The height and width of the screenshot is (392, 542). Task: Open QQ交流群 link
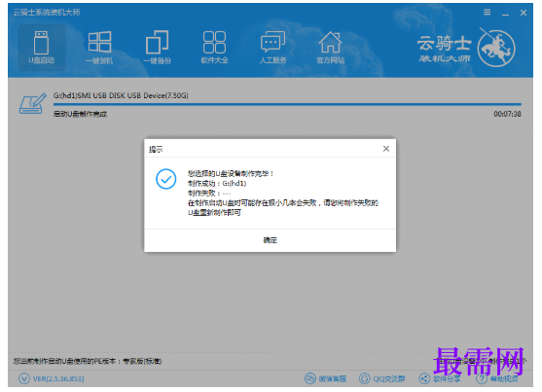click(381, 378)
